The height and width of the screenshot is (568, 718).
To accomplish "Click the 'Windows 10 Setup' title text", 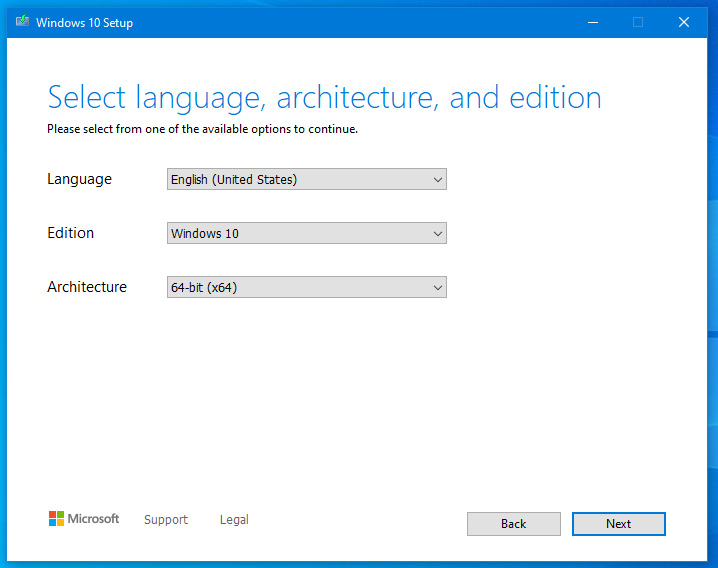I will pos(84,22).
